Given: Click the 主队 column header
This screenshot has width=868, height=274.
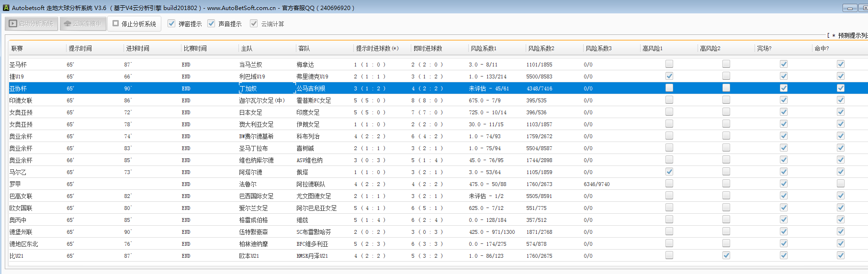Looking at the screenshot, I should coord(247,48).
